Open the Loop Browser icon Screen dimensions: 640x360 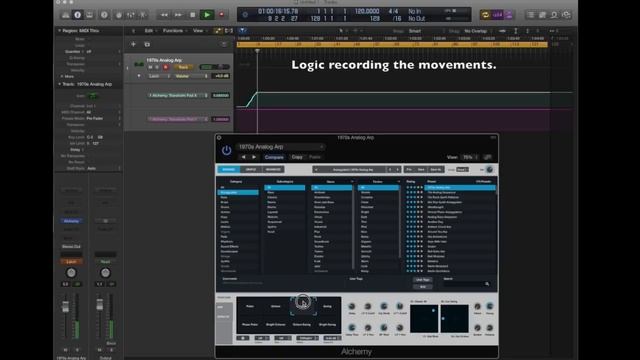(x=554, y=15)
